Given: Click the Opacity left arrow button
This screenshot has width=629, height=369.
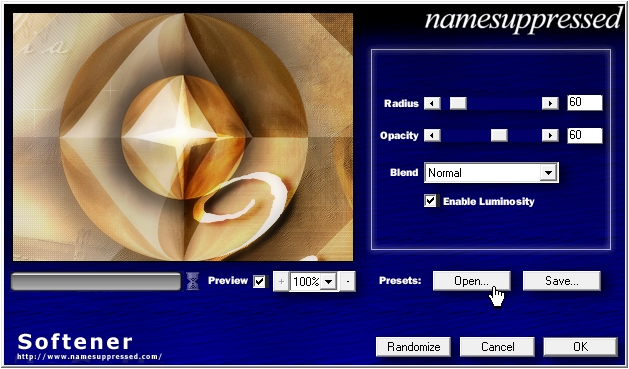Looking at the screenshot, I should pos(432,136).
